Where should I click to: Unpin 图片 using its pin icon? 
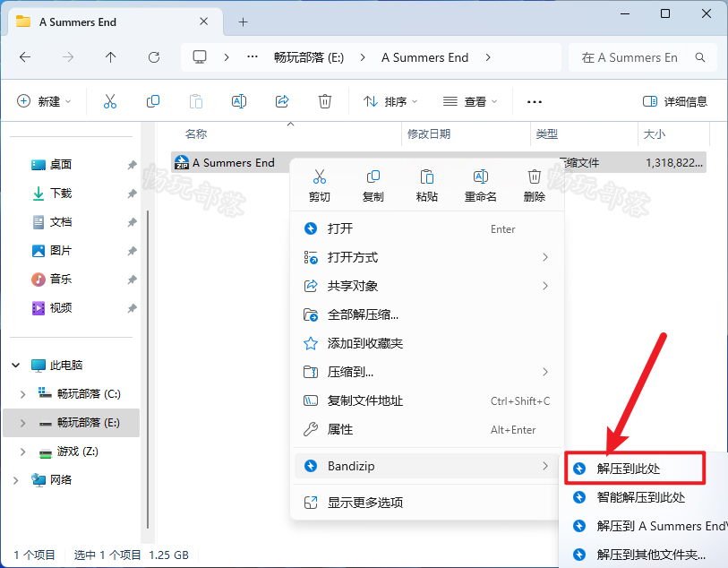[133, 251]
